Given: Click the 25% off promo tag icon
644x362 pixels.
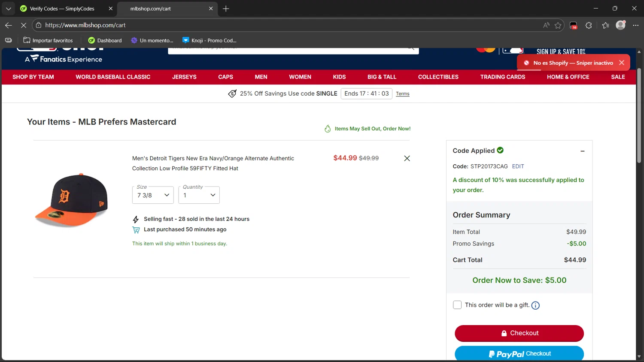Looking at the screenshot, I should (232, 94).
